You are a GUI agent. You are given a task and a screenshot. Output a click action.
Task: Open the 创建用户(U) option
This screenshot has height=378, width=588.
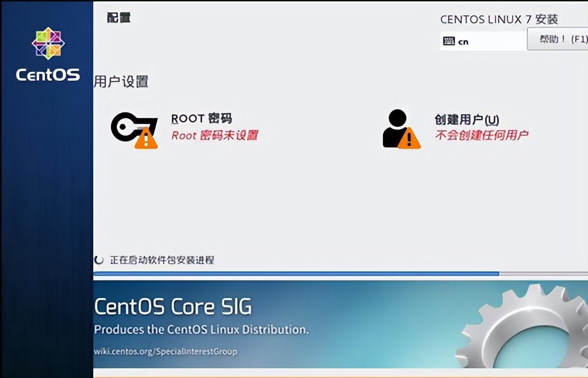467,120
